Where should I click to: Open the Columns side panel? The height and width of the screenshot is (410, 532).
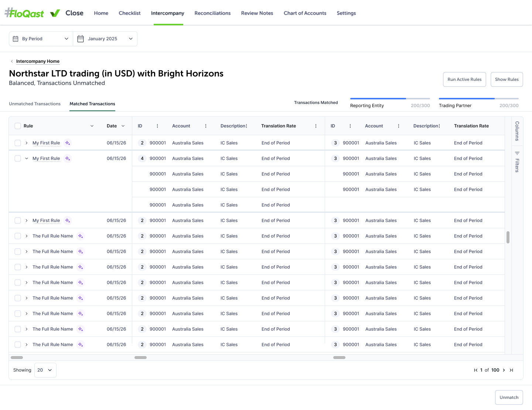(x=517, y=131)
